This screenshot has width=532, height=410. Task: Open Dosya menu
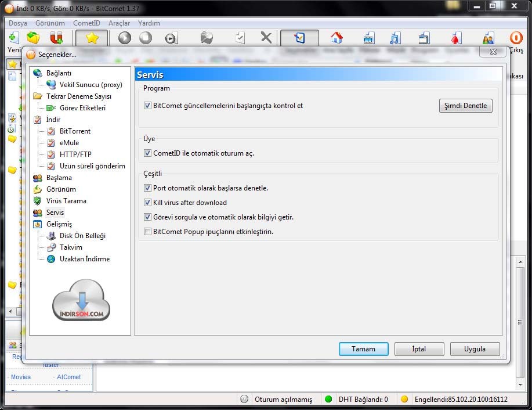click(x=18, y=23)
